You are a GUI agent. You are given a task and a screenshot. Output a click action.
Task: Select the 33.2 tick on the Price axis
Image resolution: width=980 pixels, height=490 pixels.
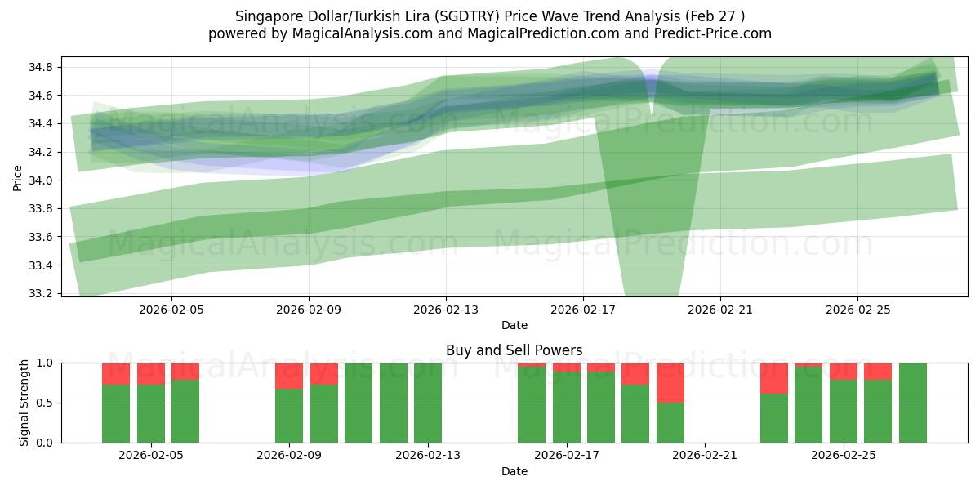click(42, 293)
